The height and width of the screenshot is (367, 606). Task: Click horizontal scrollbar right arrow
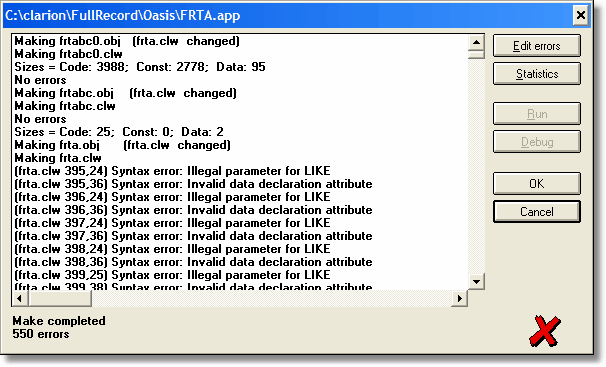tap(460, 298)
